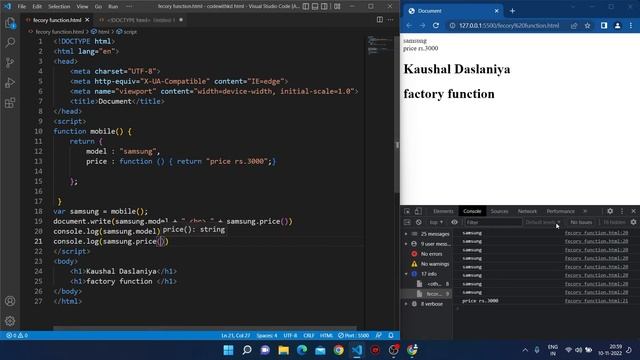Viewport: 640px width, 360px height.
Task: Open the browser profile avatar
Action: 618,25
